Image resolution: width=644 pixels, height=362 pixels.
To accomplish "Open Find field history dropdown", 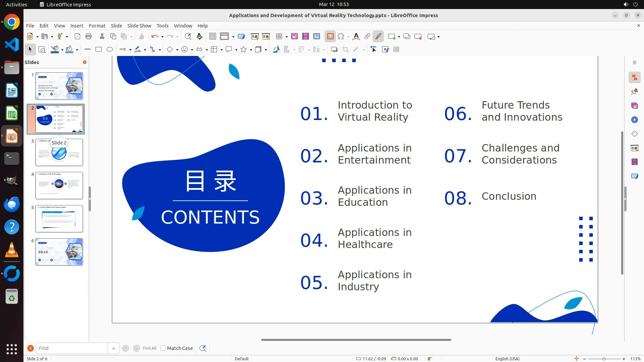I will 113,348.
